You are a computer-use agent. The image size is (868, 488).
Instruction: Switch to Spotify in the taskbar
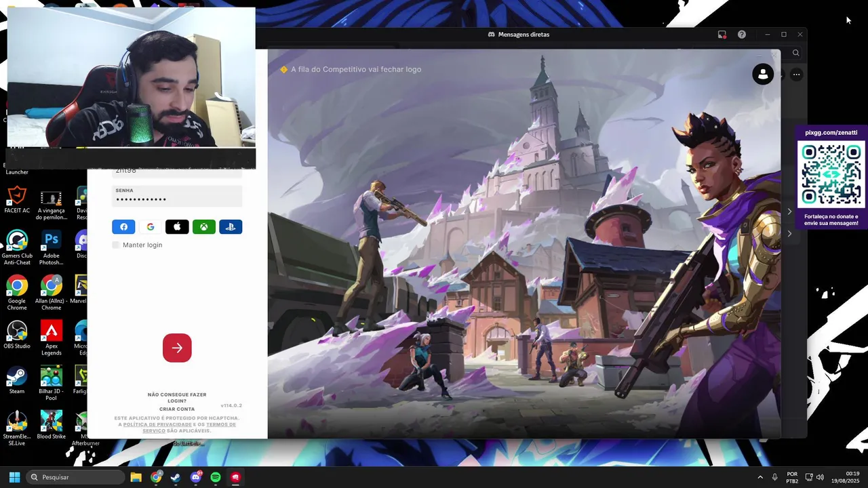(x=216, y=477)
